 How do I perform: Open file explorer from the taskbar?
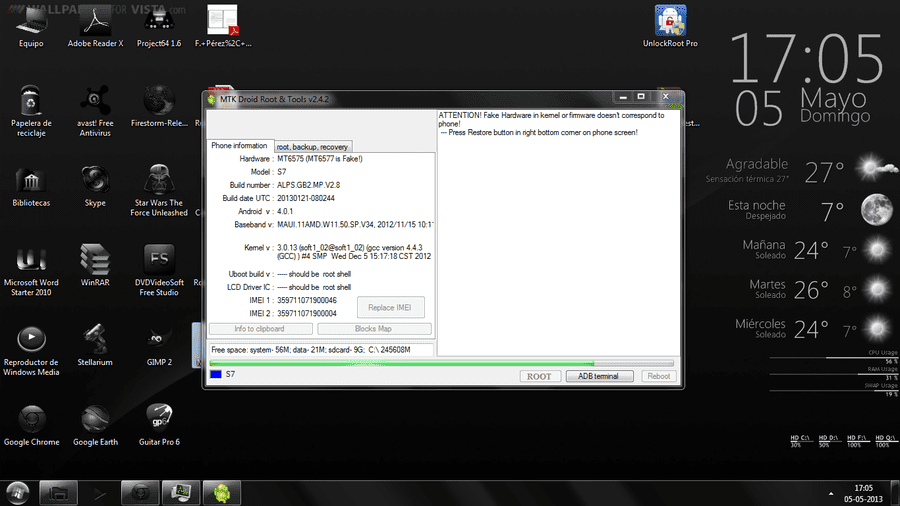[59, 493]
